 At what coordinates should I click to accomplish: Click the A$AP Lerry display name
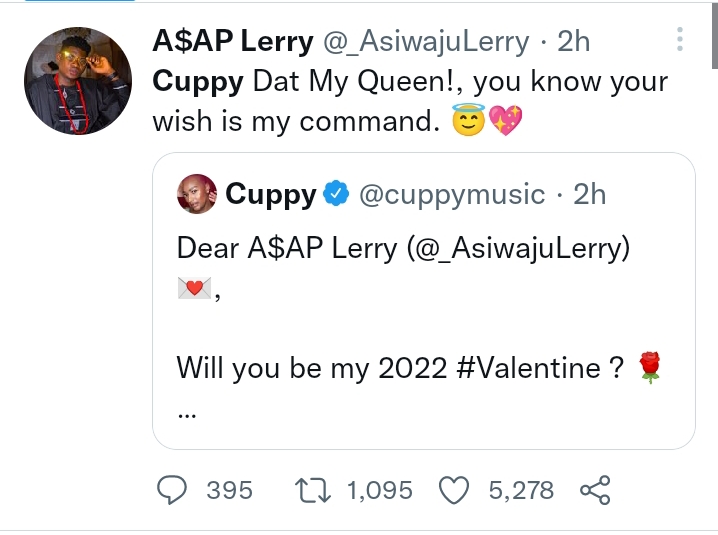[233, 41]
